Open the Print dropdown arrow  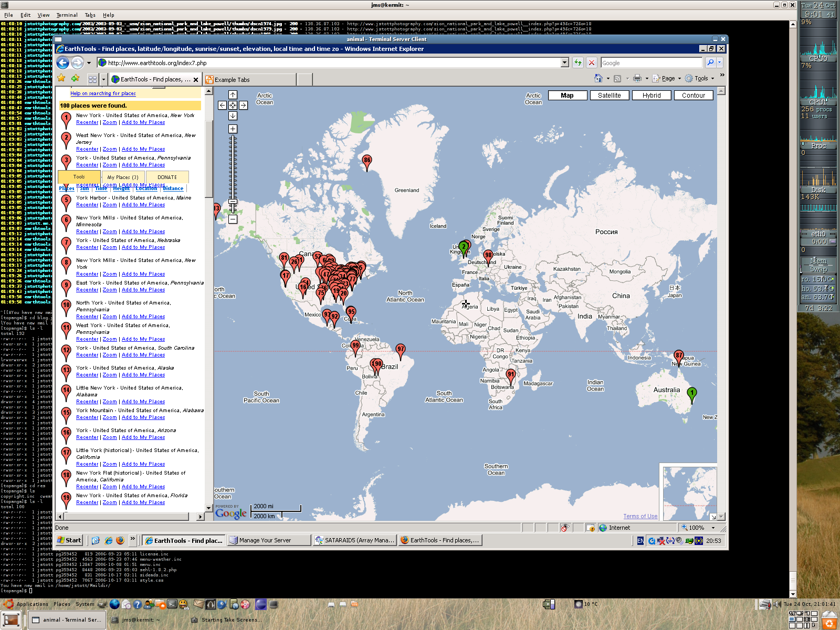pos(647,79)
